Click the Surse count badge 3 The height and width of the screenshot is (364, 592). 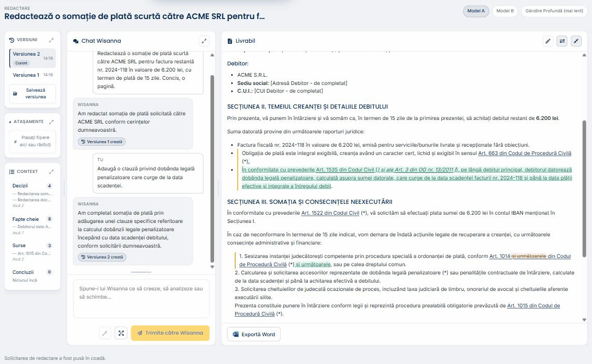pyautogui.click(x=49, y=246)
